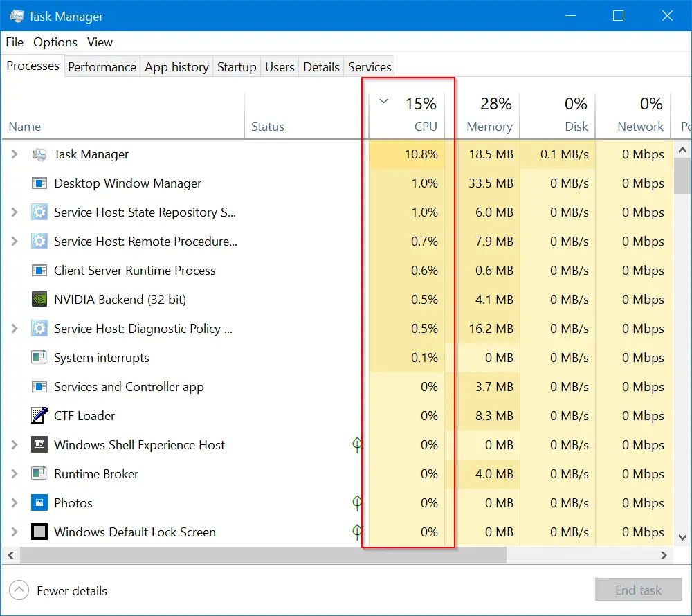692x616 pixels.
Task: Click the End task button
Action: pyautogui.click(x=638, y=590)
